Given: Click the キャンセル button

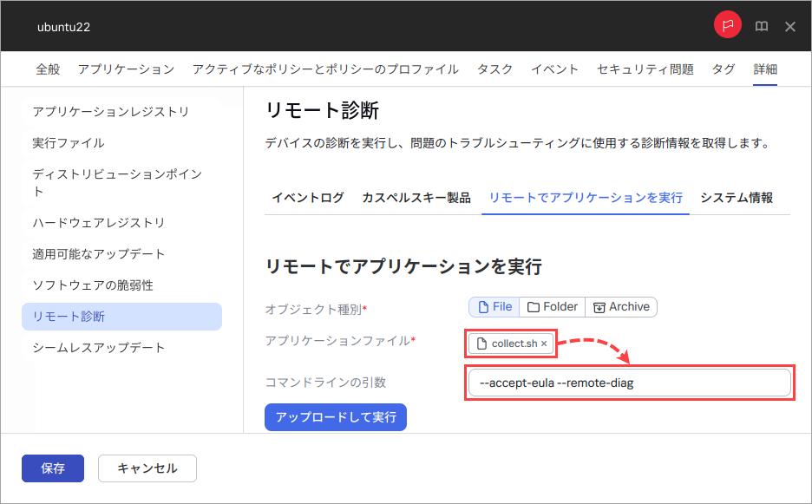Looking at the screenshot, I should (147, 468).
